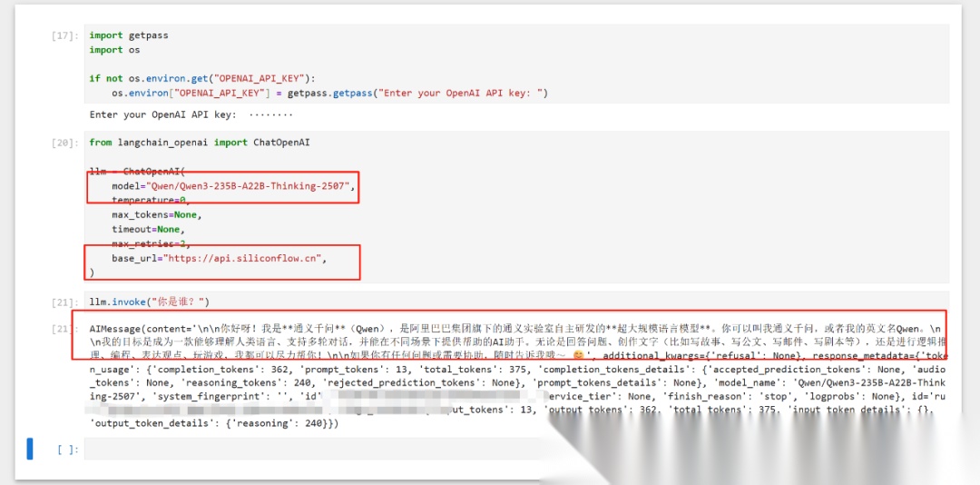Click "'reasoning_tokens': 240" in the output
This screenshot has height=485, width=980.
point(244,382)
